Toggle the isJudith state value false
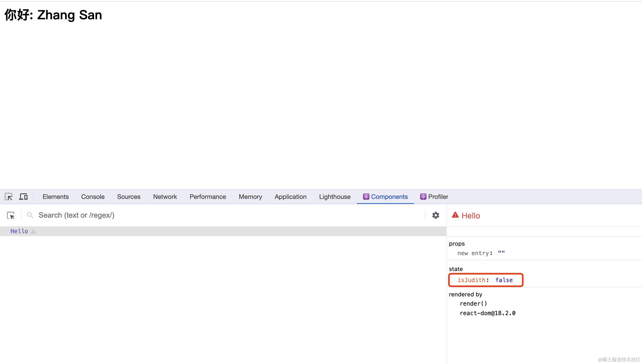Viewport: 642px width, 364px height. [x=504, y=280]
